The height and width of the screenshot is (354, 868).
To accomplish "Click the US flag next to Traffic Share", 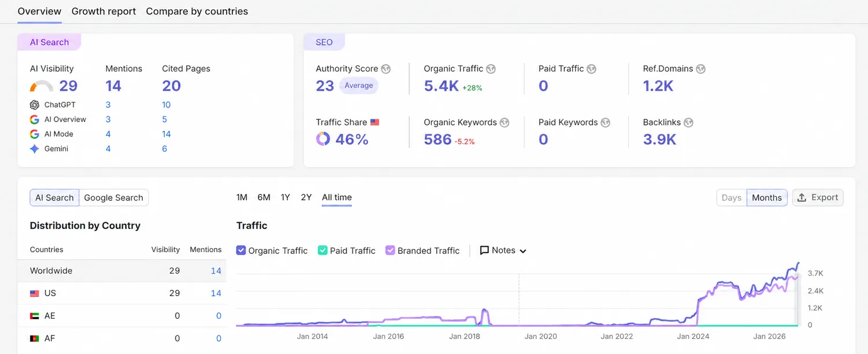I will point(375,123).
